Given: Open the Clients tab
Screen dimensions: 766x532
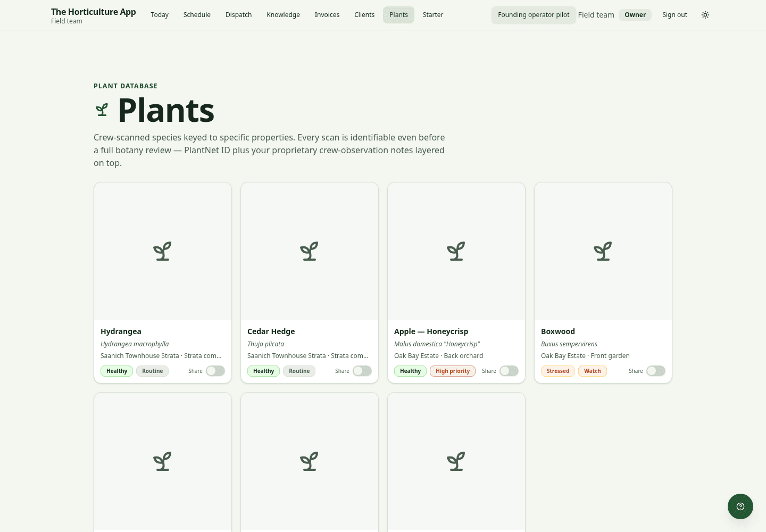Looking at the screenshot, I should point(364,15).
